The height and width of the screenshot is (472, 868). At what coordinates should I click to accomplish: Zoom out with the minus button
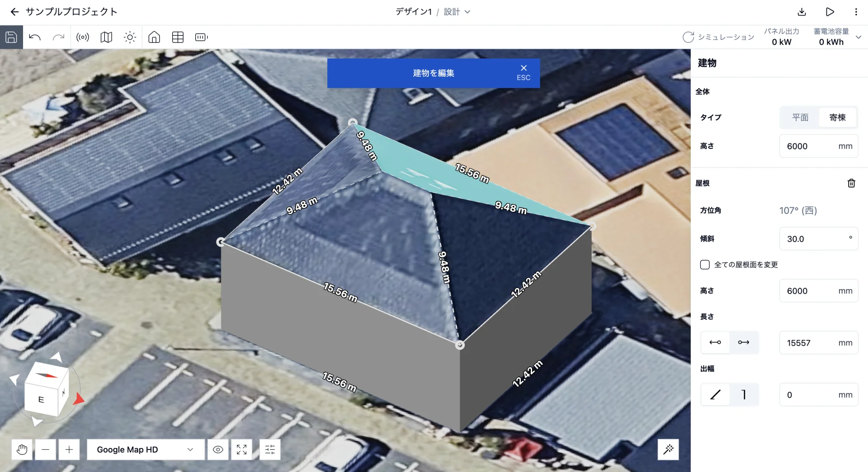point(45,449)
